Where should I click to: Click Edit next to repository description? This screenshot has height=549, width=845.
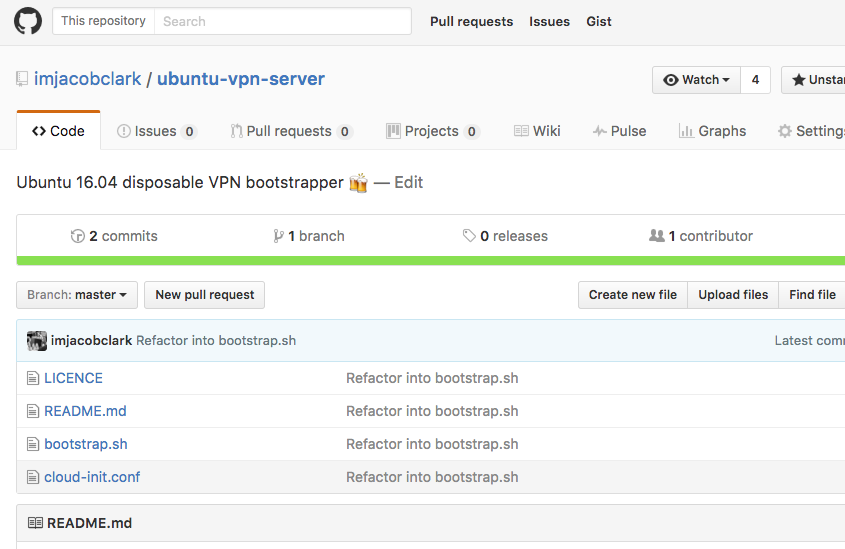pyautogui.click(x=408, y=183)
